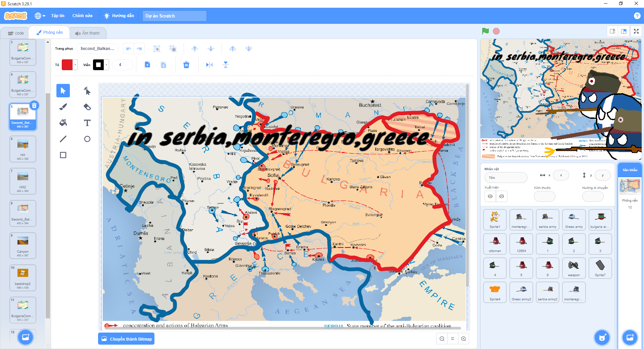Select the Line tool
644x349 pixels.
click(x=63, y=139)
